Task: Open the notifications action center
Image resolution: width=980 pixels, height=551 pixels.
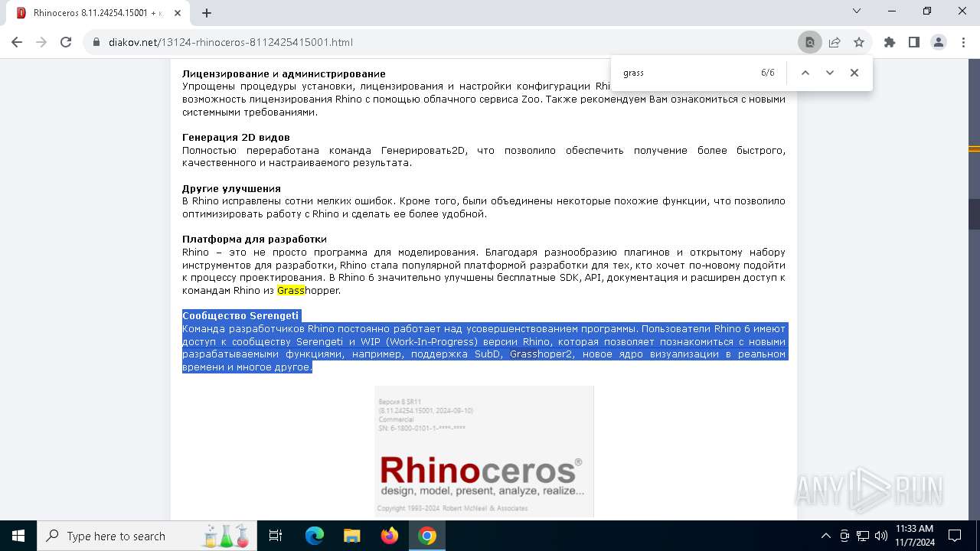Action: 955,536
